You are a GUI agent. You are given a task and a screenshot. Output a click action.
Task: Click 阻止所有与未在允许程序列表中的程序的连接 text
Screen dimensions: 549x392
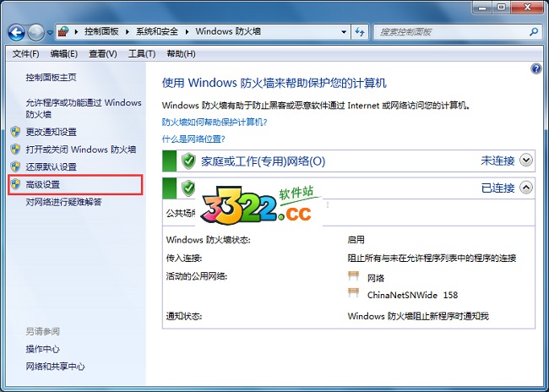[x=432, y=259]
